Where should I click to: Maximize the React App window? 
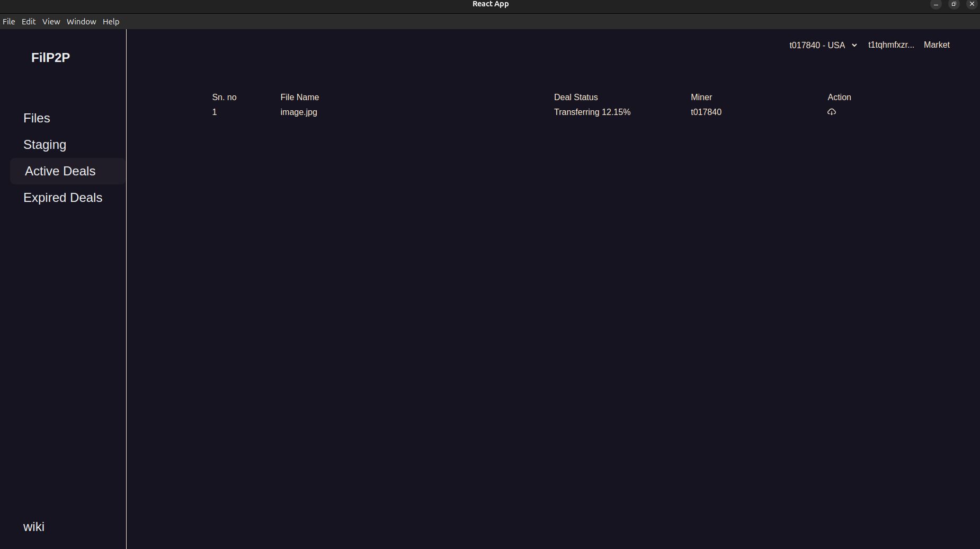tap(954, 4)
